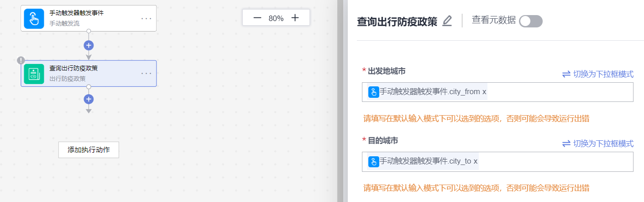Click the manual trigger hand icon node

point(34,18)
